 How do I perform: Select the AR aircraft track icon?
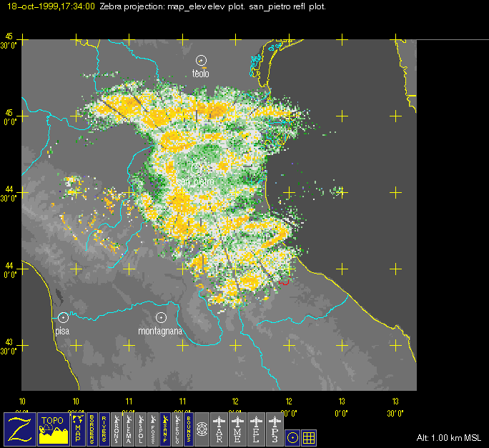click(219, 429)
